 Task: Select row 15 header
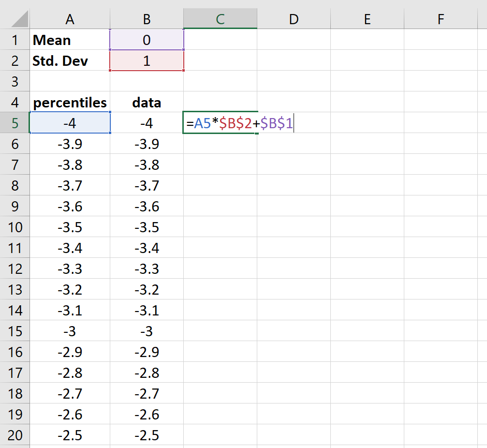click(x=15, y=331)
